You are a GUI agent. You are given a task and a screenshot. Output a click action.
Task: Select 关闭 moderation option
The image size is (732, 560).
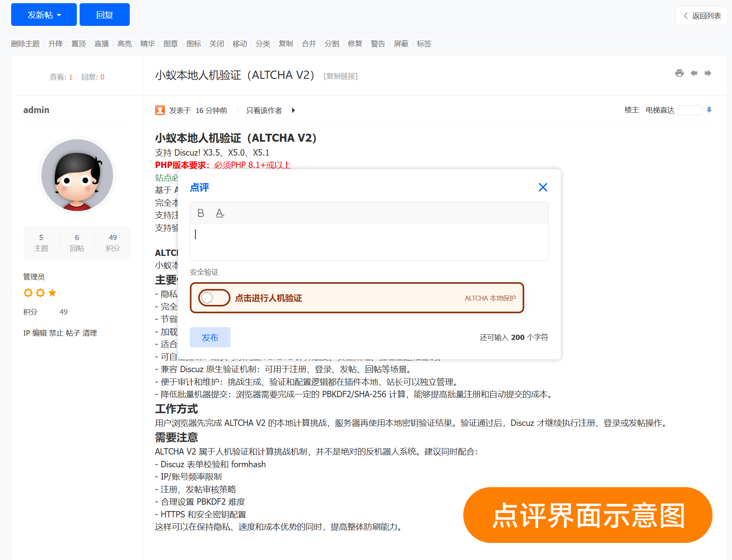(217, 44)
